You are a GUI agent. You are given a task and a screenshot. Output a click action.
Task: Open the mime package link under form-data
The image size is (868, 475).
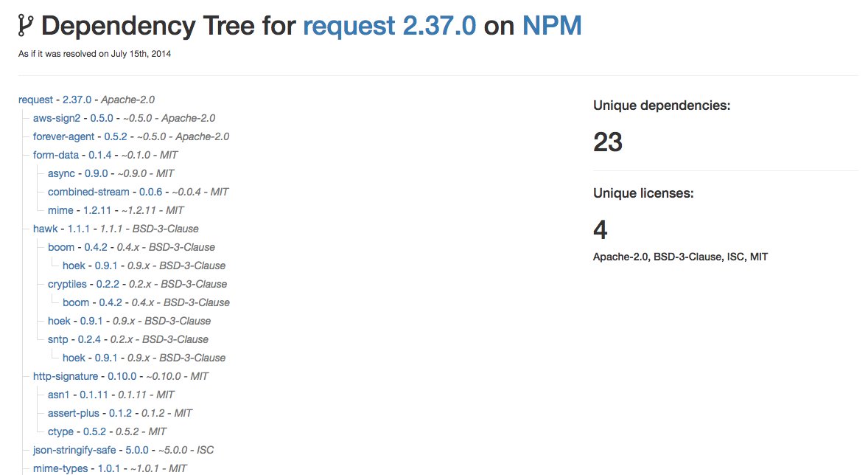[x=60, y=210]
